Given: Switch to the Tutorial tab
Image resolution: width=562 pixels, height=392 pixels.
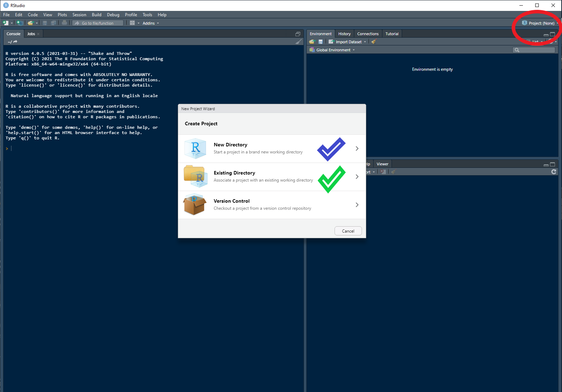Looking at the screenshot, I should (x=392, y=34).
